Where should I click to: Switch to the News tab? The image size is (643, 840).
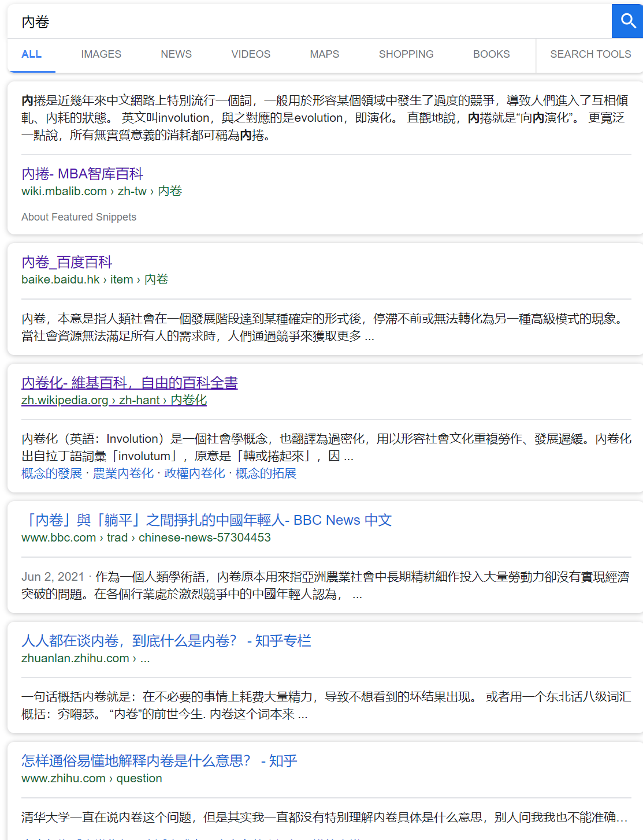[x=176, y=54]
